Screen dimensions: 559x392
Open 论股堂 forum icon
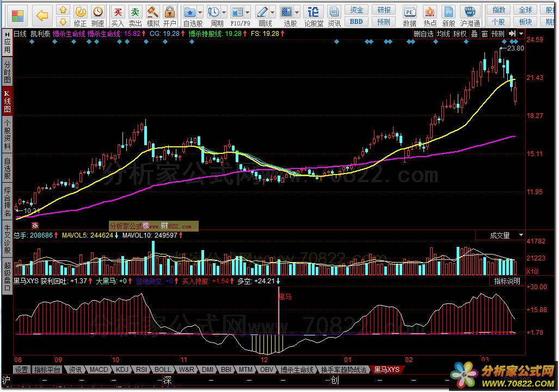(x=314, y=16)
